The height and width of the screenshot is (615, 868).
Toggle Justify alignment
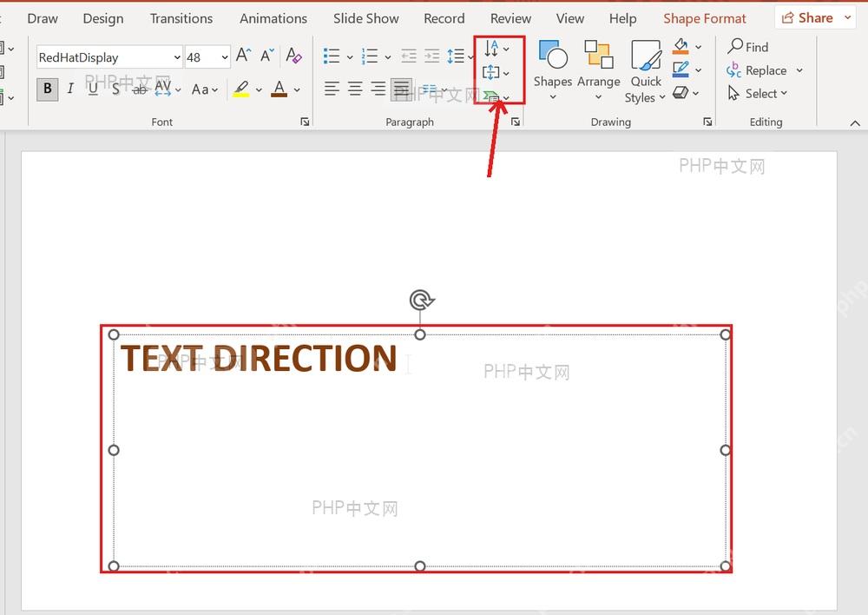401,89
